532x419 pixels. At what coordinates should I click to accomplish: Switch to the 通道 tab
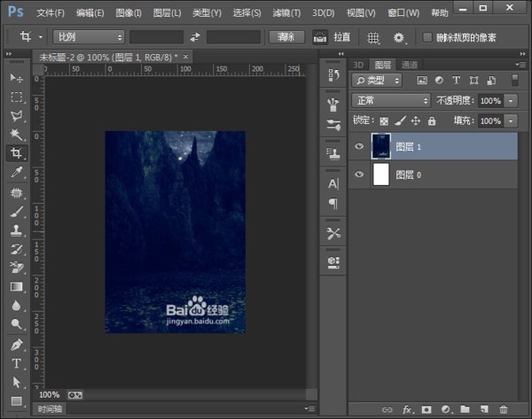click(x=410, y=65)
